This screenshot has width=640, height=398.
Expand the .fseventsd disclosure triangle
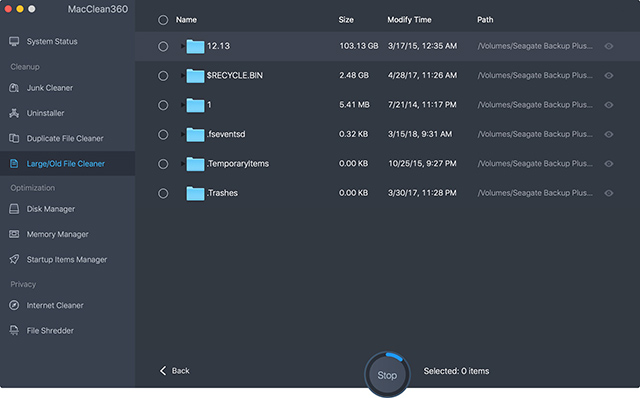pyautogui.click(x=182, y=134)
